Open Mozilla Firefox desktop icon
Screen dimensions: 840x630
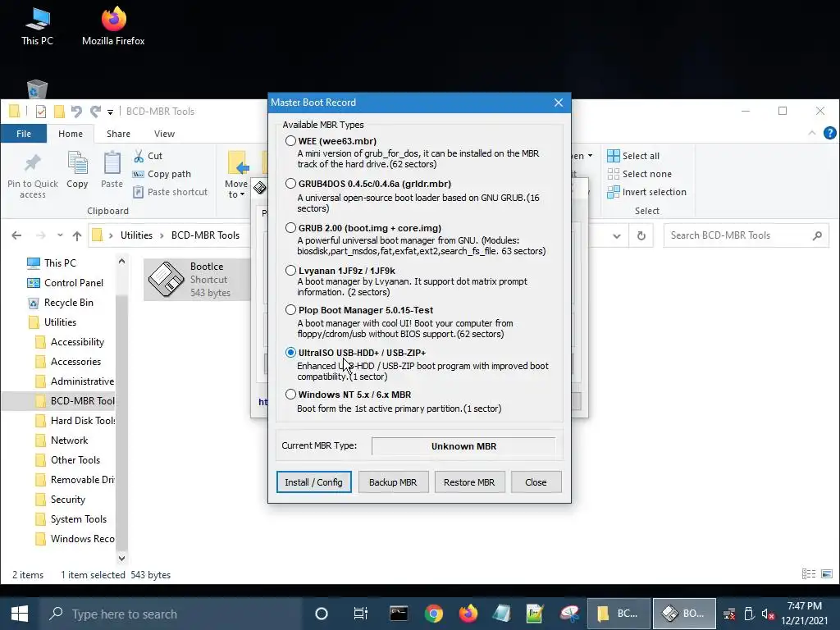pos(113,25)
